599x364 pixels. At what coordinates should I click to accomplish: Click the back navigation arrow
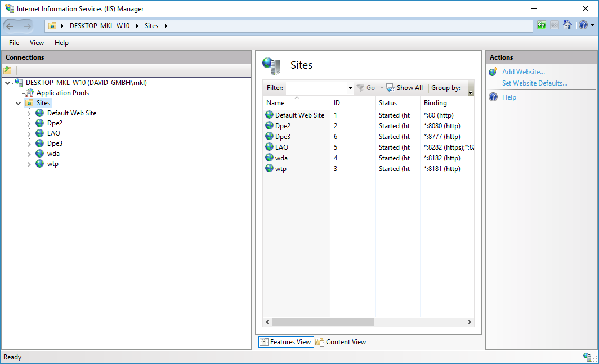pyautogui.click(x=10, y=26)
